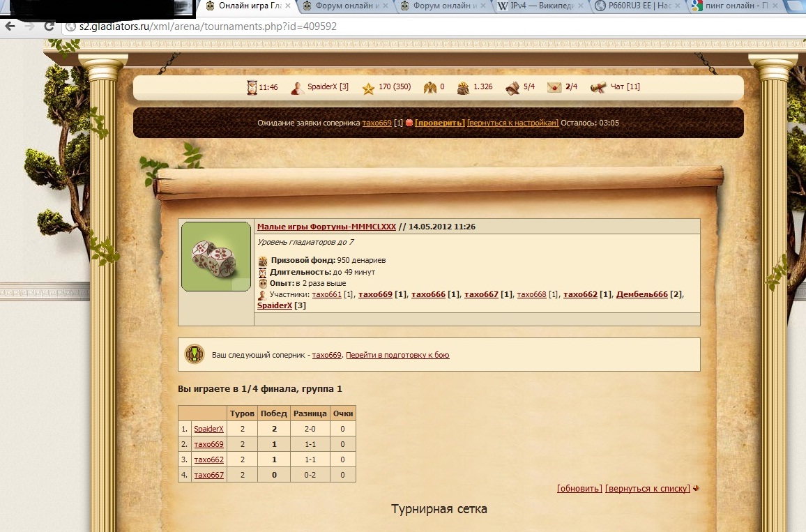Open messages via the envelope icon
Image resolution: width=806 pixels, height=532 pixels.
pos(554,87)
